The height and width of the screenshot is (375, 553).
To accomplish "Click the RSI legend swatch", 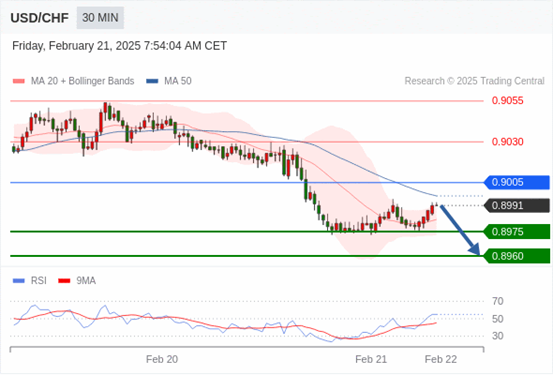I will [x=18, y=281].
